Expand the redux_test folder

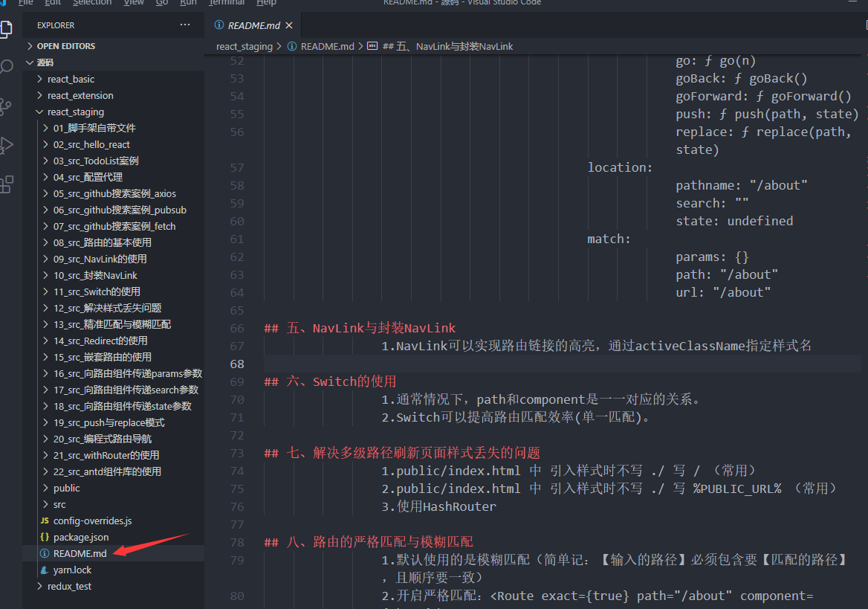[x=39, y=586]
